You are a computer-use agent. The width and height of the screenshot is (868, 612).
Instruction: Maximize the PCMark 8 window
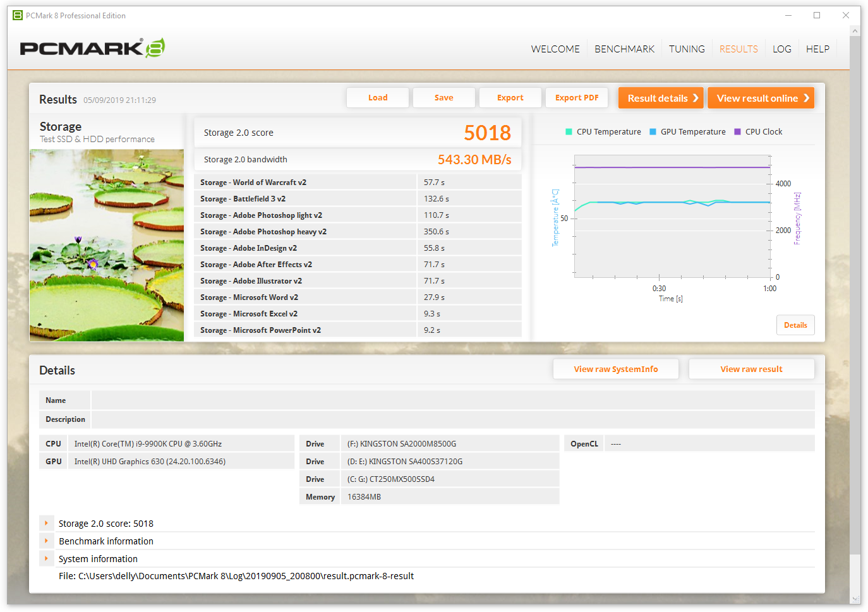[817, 15]
